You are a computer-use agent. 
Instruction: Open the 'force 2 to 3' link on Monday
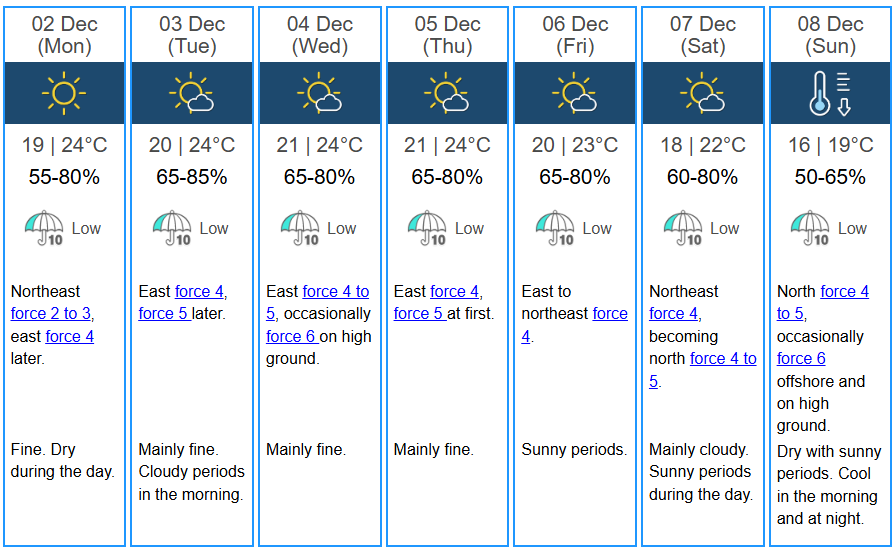pos(51,314)
